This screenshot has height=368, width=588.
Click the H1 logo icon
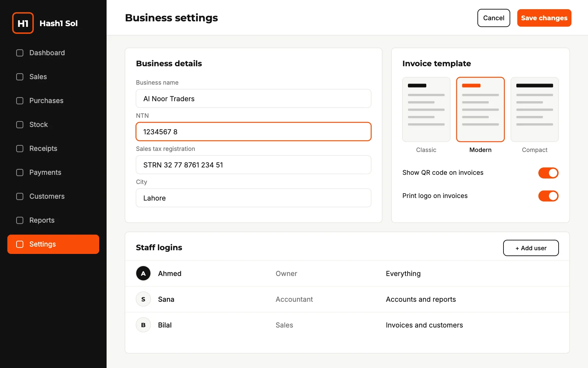[23, 23]
